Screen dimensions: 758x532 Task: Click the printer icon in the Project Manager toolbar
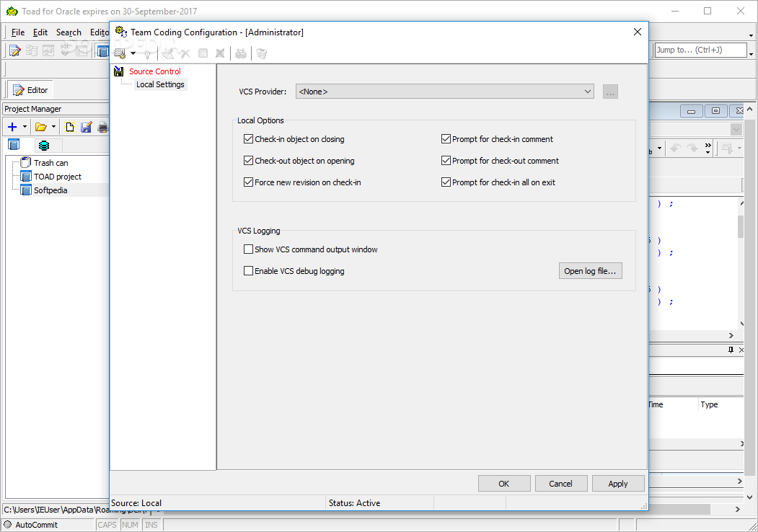point(103,127)
